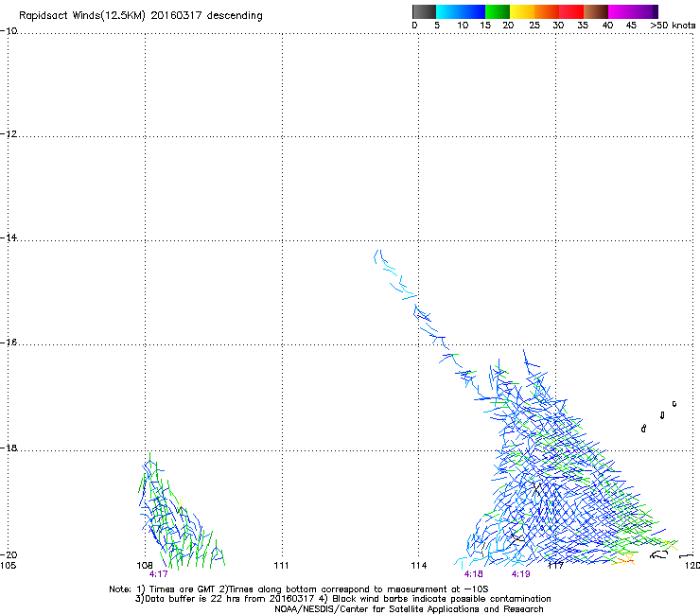Click the 'Times are GMT' note line
This screenshot has height=615, width=700.
point(299,589)
